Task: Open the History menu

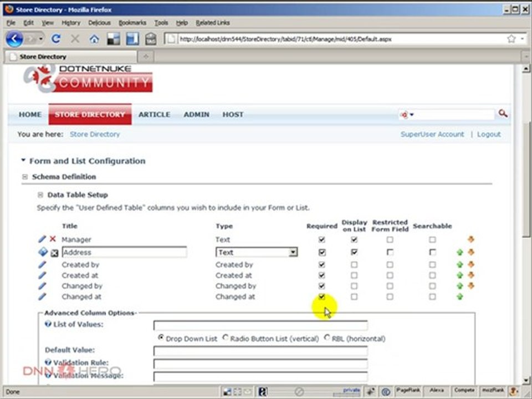Action: (x=70, y=23)
